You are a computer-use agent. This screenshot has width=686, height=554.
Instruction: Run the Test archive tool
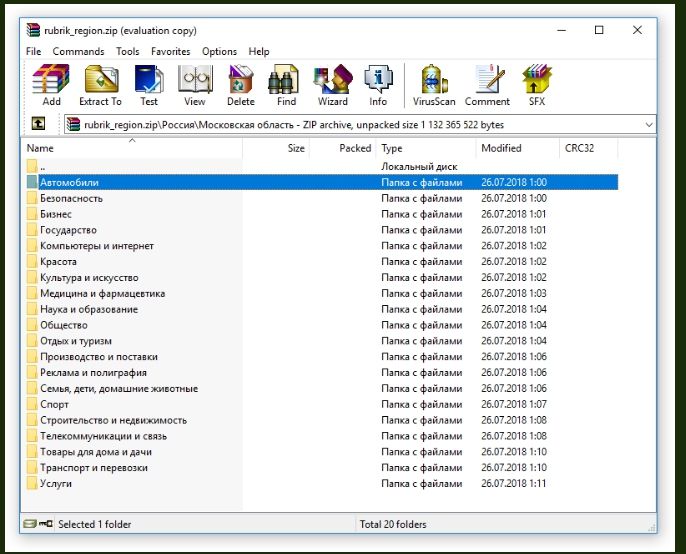[x=149, y=85]
